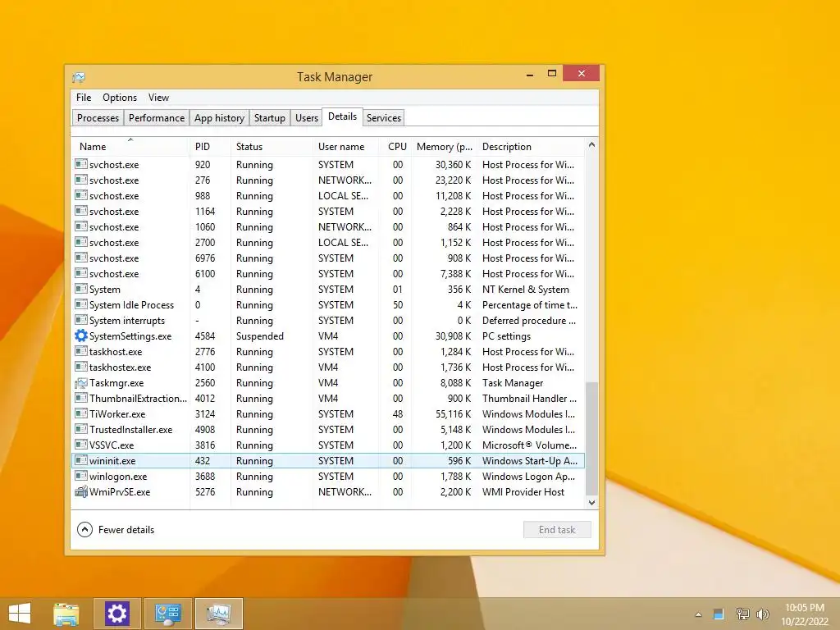Select svchost.exe with PID 920
The image size is (840, 630).
pos(328,164)
